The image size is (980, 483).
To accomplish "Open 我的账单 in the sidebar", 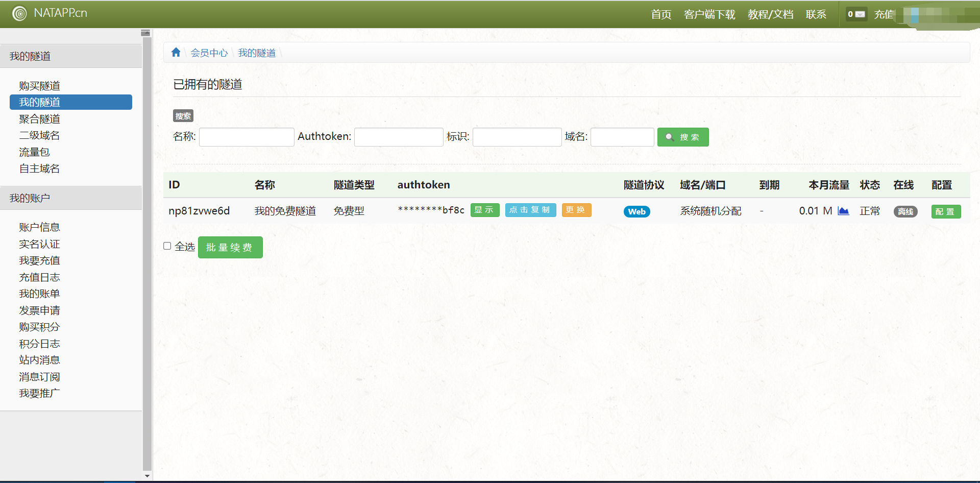I will pyautogui.click(x=40, y=294).
